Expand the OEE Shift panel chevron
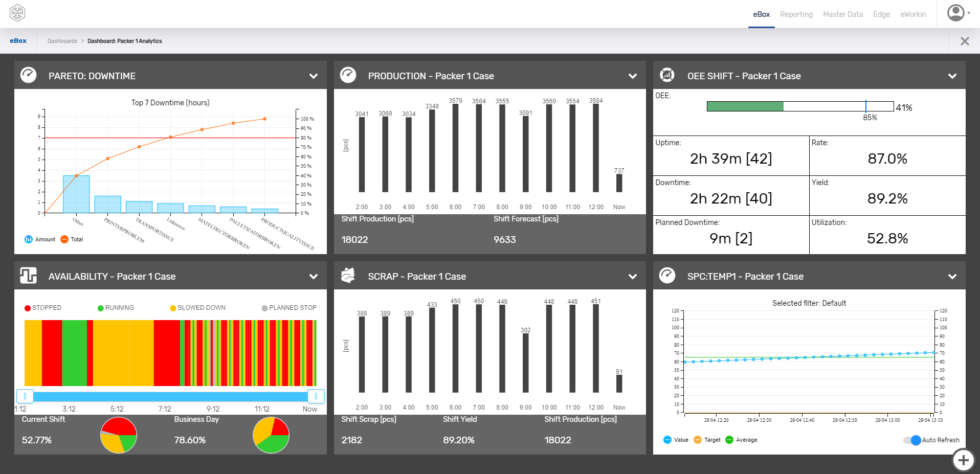 (x=952, y=76)
